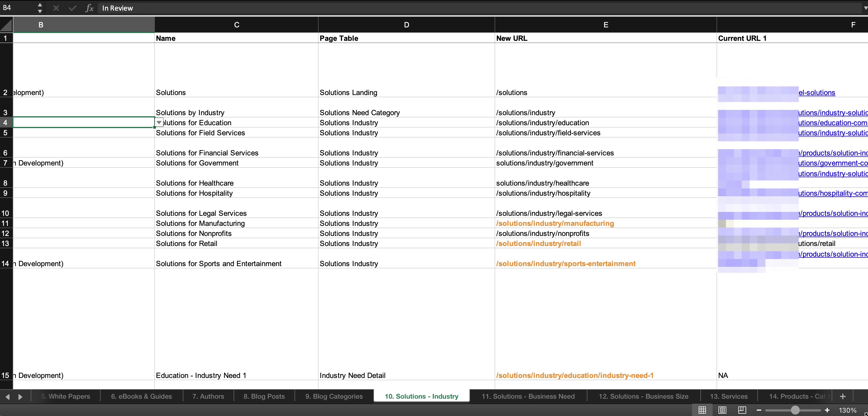This screenshot has width=868, height=416.
Task: Click the 130% zoom level label
Action: [x=847, y=410]
